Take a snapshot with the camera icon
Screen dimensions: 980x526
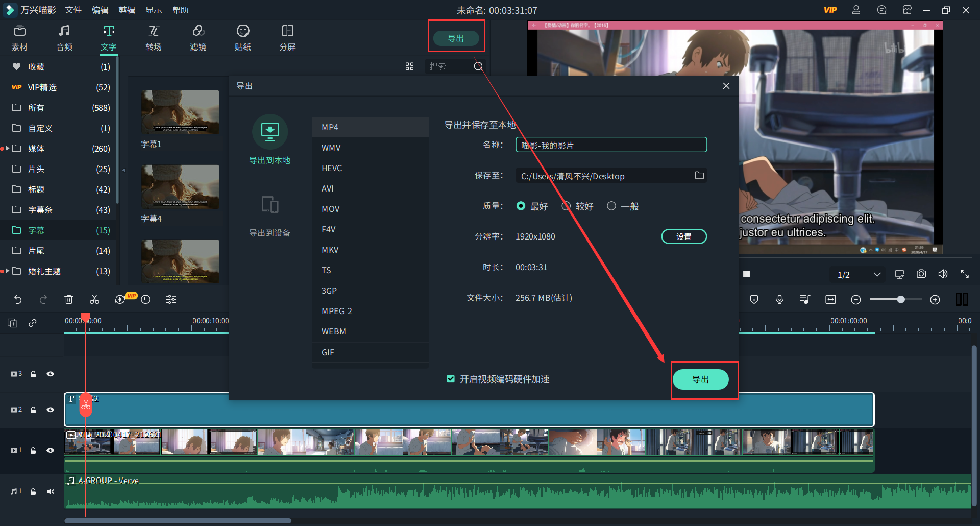click(921, 274)
